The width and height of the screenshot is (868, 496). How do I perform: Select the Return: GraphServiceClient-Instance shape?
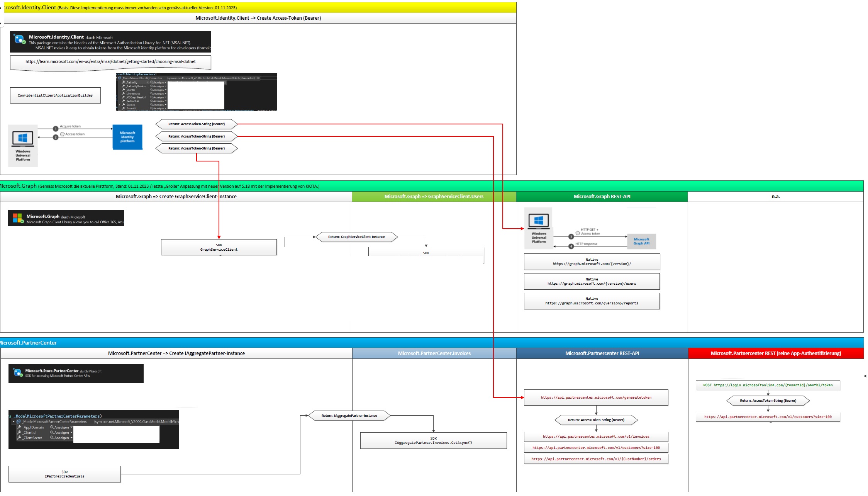(x=356, y=237)
